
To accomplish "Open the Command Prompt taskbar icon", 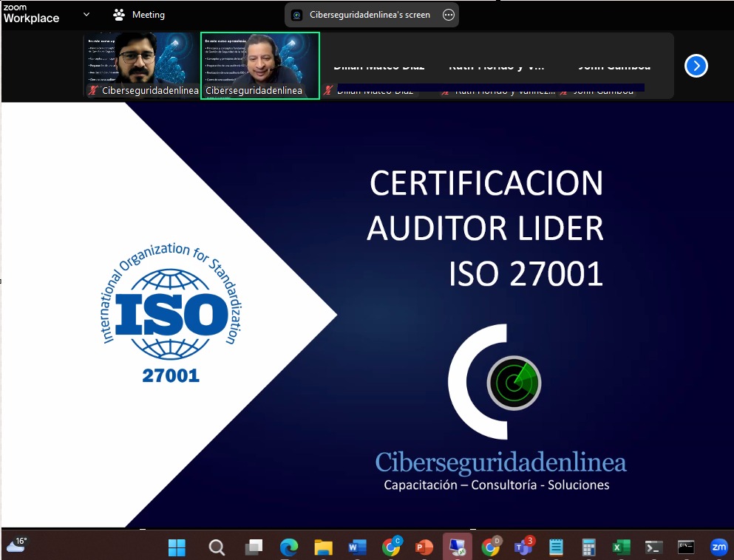I will tap(686, 547).
